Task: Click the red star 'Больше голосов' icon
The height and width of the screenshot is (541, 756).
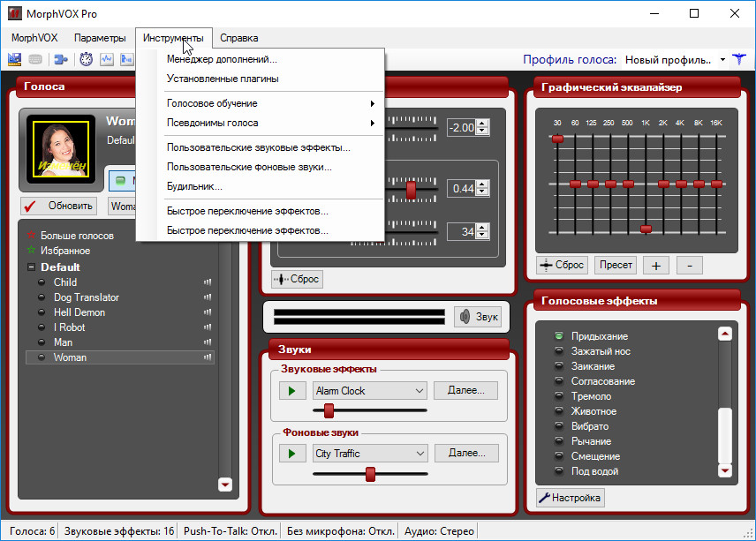Action: [x=32, y=236]
